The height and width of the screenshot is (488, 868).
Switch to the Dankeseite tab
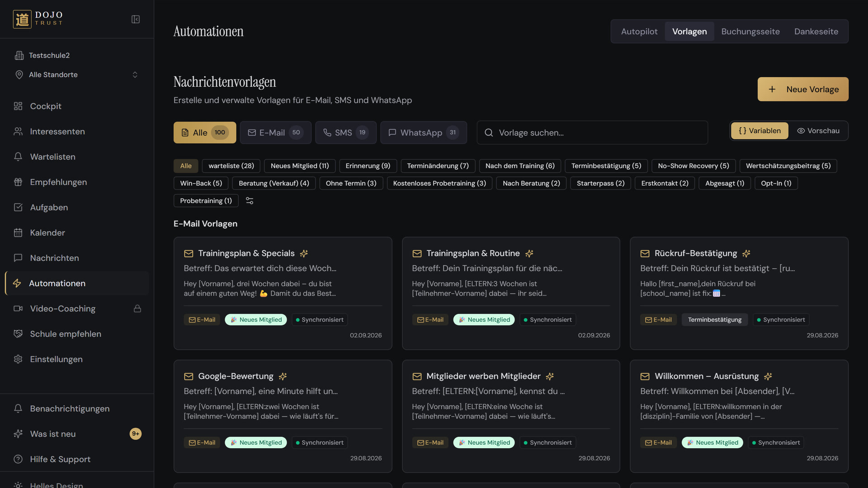[816, 31]
